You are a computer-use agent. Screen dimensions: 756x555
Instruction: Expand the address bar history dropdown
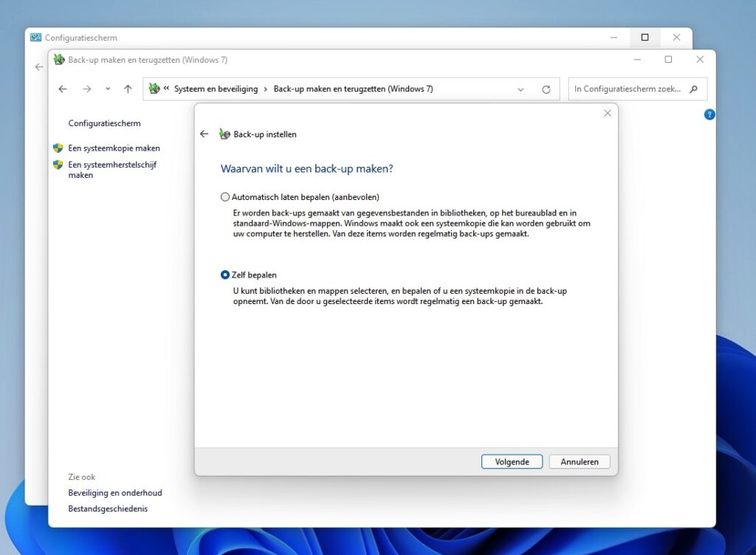click(520, 89)
